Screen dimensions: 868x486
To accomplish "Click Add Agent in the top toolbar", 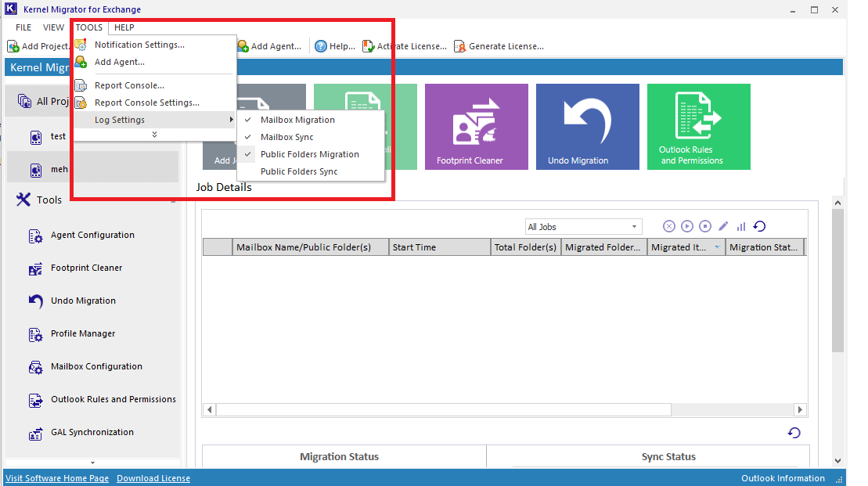I will tap(269, 46).
